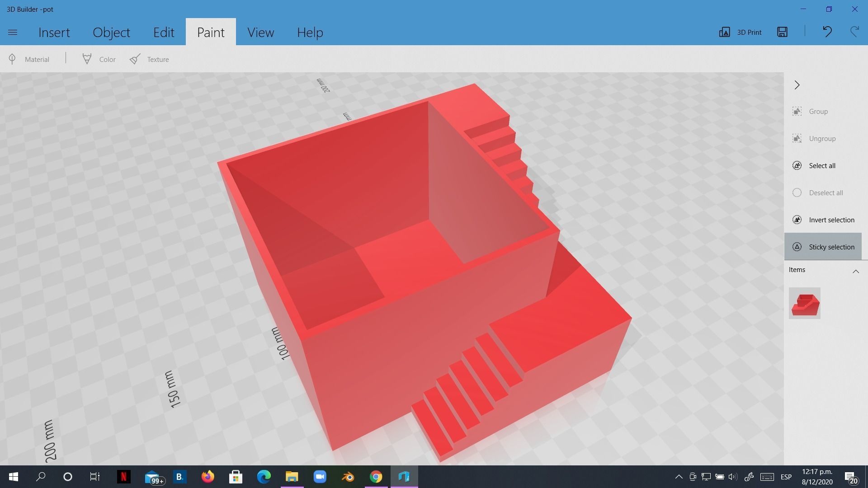Open the Help tab
Viewport: 868px width, 488px height.
pos(310,33)
